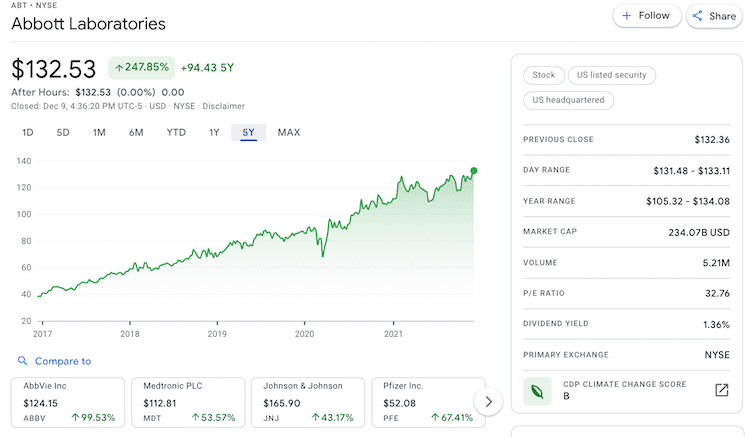The width and height of the screenshot is (750, 437).
Task: Click the Share button
Action: [715, 16]
